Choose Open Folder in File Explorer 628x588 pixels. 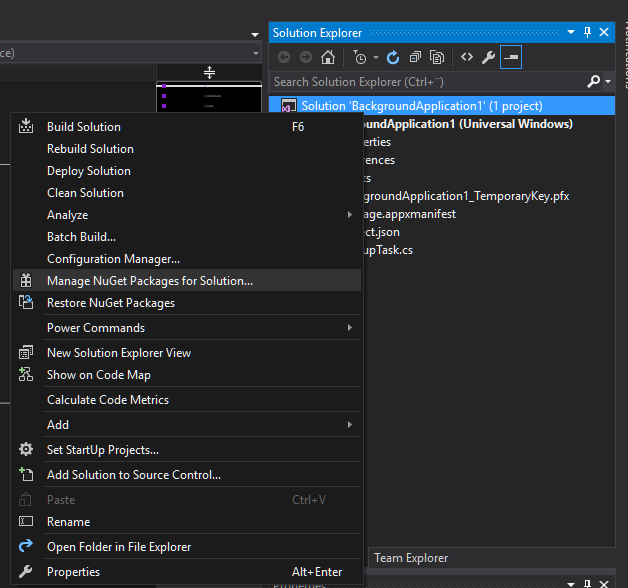(187, 547)
